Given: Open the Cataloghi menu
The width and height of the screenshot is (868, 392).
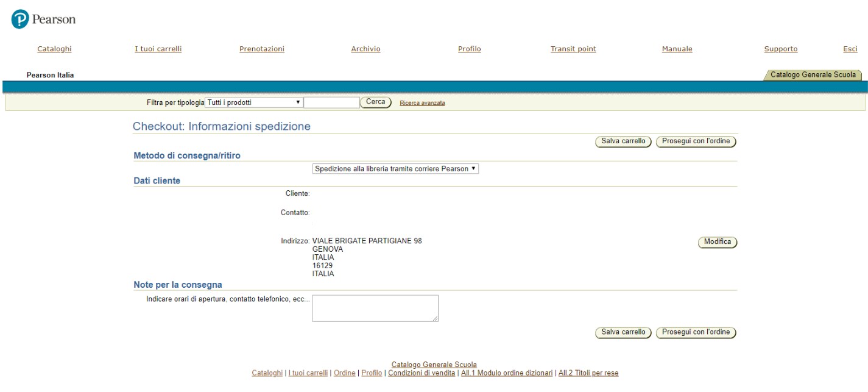Looking at the screenshot, I should point(54,49).
